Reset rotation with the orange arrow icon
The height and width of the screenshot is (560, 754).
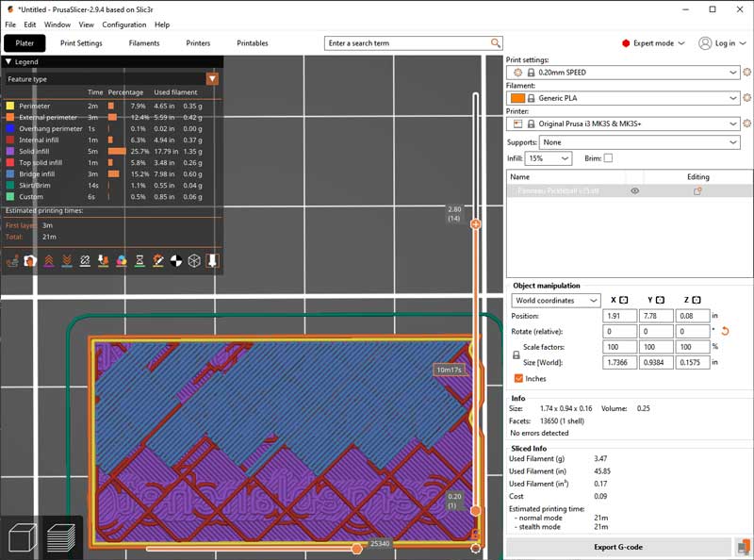[725, 331]
